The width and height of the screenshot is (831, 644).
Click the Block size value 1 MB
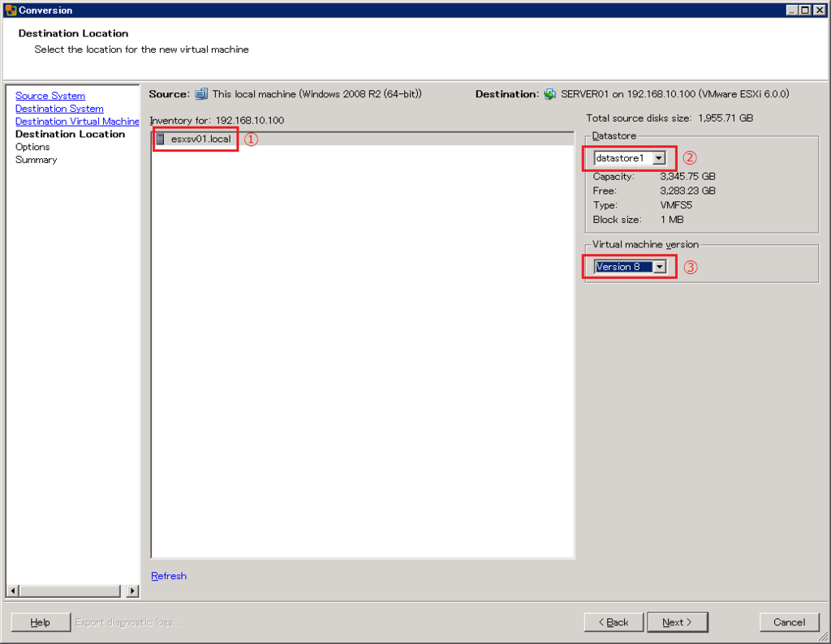tap(672, 219)
